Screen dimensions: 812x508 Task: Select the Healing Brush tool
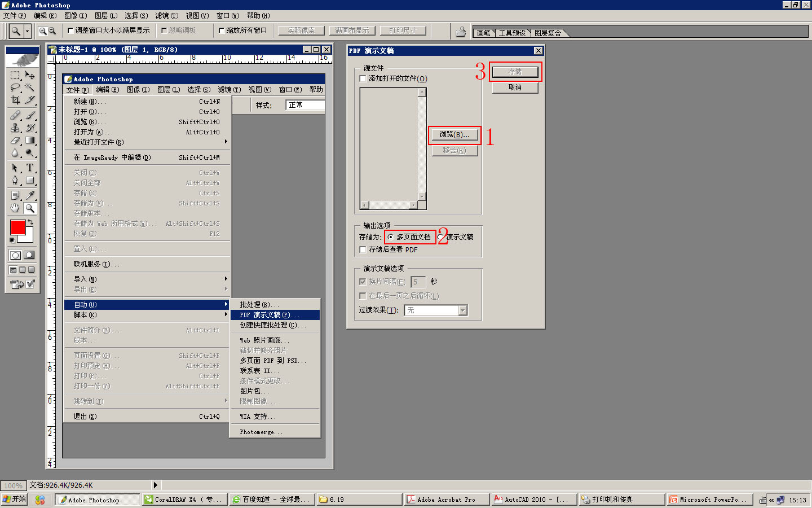tap(15, 115)
